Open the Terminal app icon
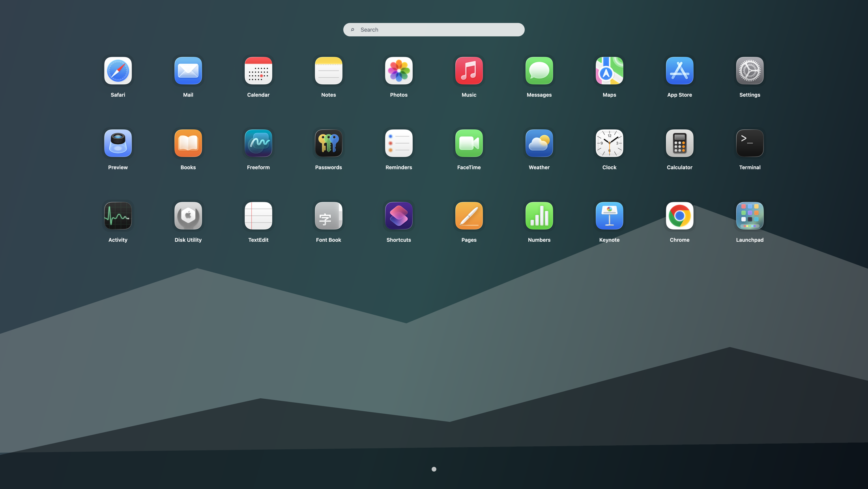Viewport: 868px width, 489px height. (750, 143)
